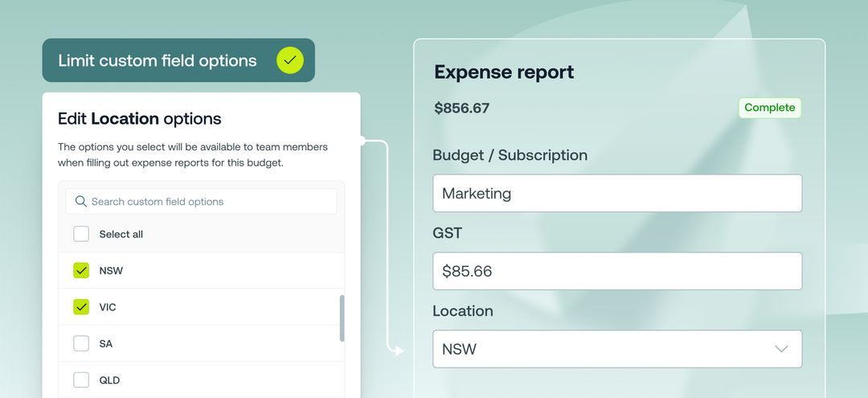Click the green checkmark circle icon
868x398 pixels.
click(x=290, y=60)
